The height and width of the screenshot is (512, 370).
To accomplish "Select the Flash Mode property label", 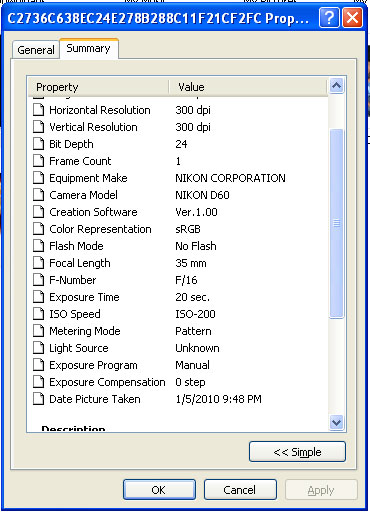I will 76,246.
